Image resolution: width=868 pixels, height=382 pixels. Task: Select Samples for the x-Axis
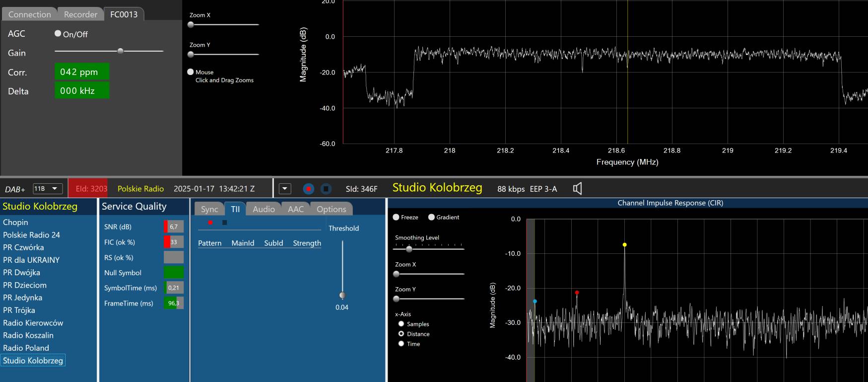401,324
